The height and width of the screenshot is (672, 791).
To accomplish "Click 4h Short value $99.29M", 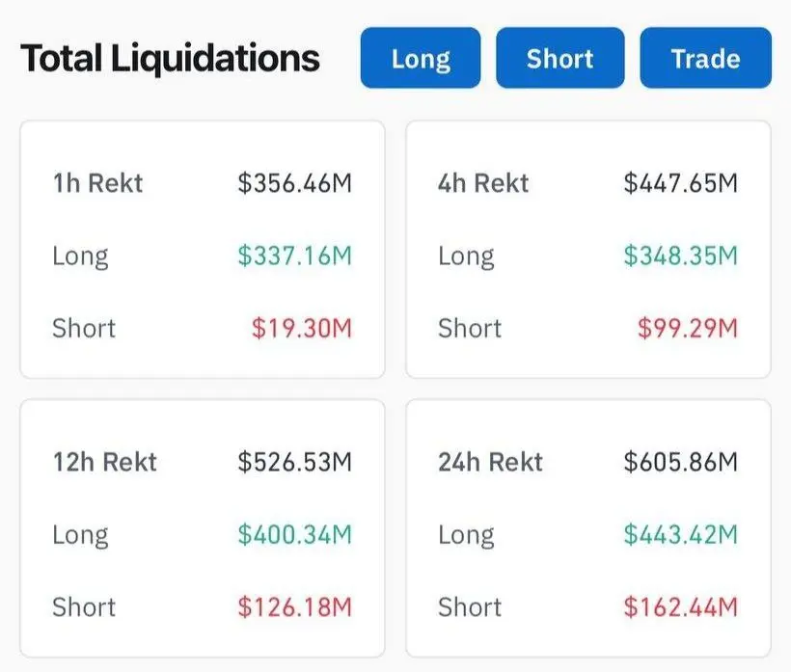I will coord(688,328).
